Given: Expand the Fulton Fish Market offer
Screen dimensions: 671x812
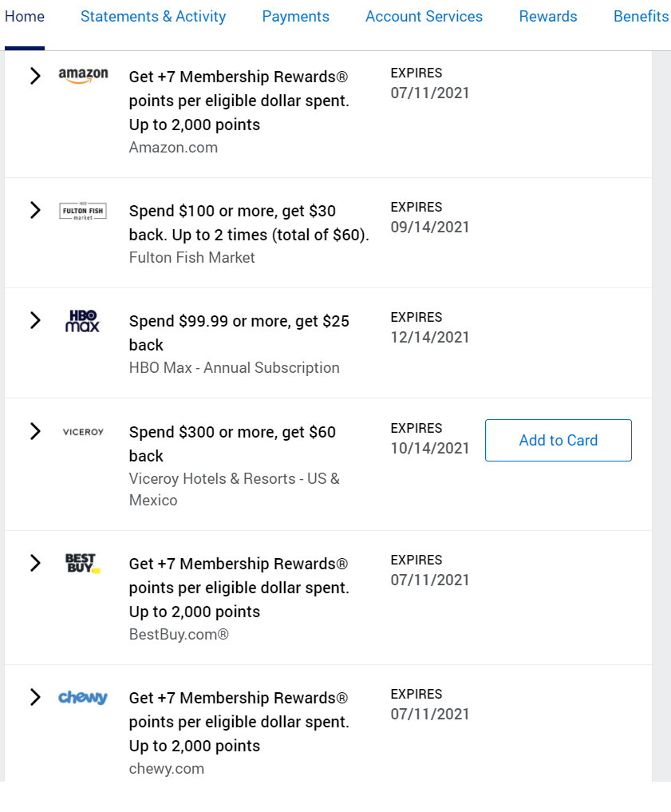Looking at the screenshot, I should point(35,210).
